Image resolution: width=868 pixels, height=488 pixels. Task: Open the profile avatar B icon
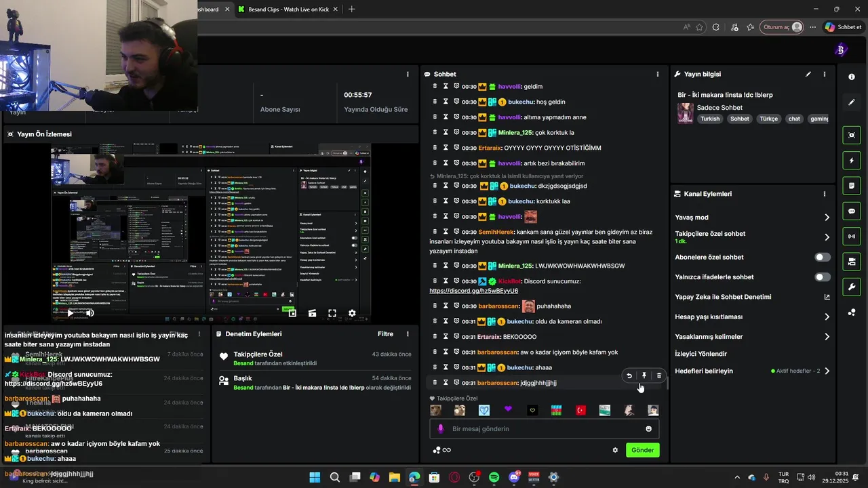click(841, 49)
